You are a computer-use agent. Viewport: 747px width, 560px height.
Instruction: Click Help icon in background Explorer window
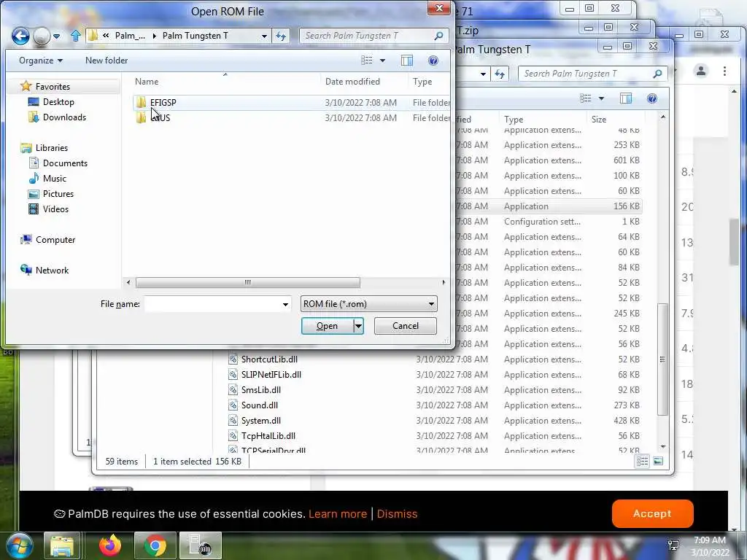coord(652,98)
